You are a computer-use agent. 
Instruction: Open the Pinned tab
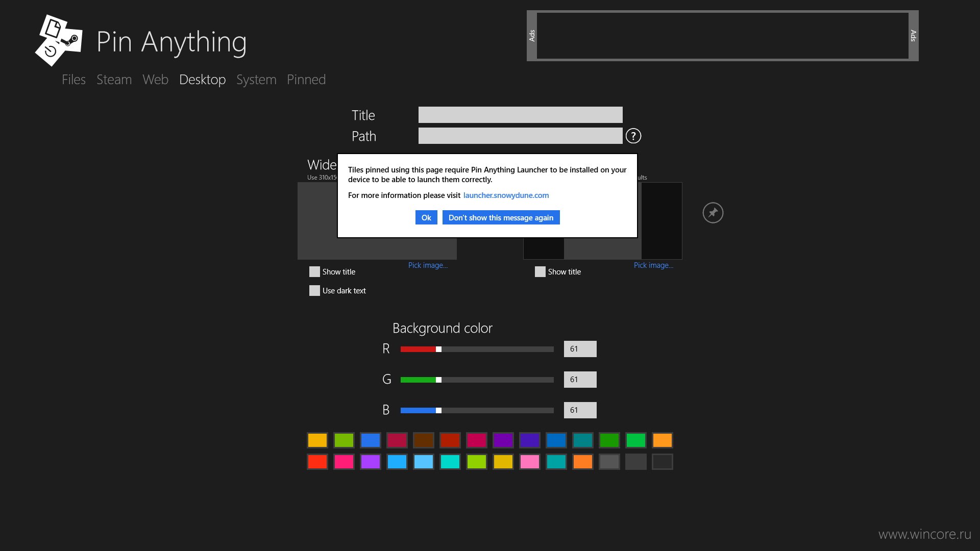[306, 80]
